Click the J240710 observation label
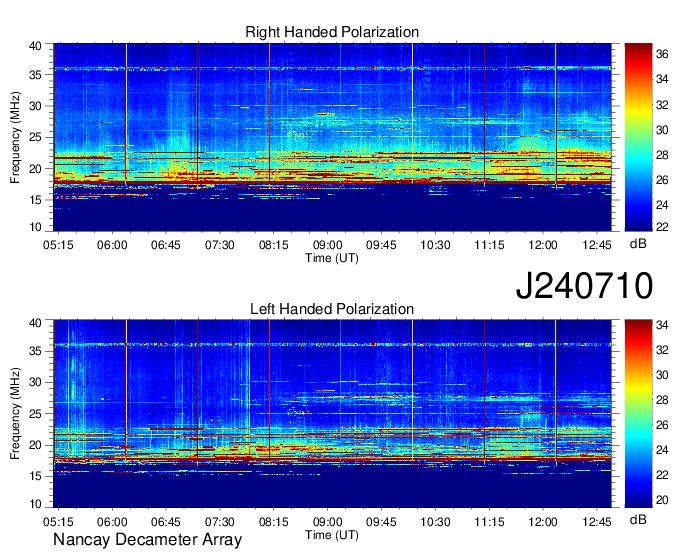 [584, 285]
